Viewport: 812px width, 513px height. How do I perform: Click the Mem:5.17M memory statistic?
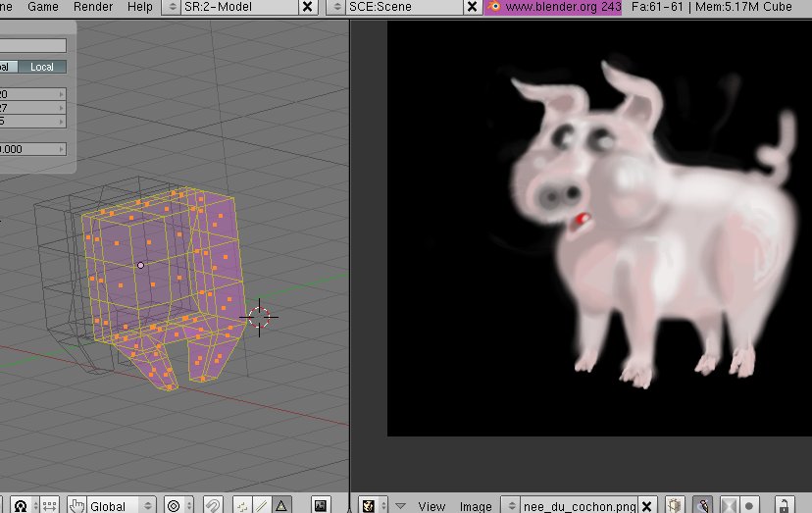click(x=728, y=7)
